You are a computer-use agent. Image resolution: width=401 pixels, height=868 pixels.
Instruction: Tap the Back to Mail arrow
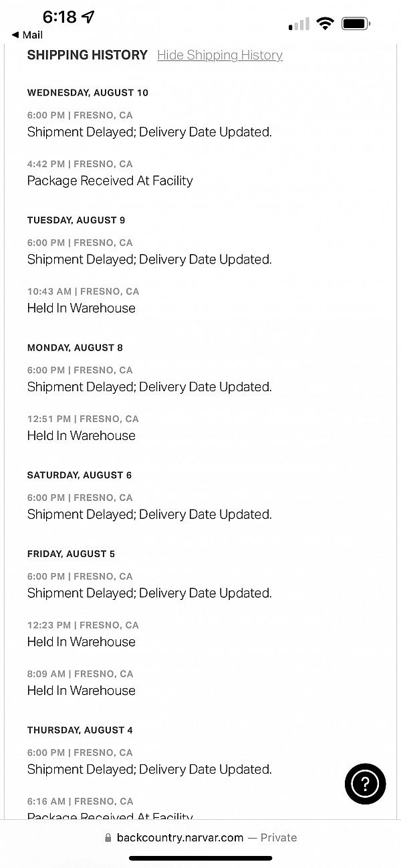(15, 35)
